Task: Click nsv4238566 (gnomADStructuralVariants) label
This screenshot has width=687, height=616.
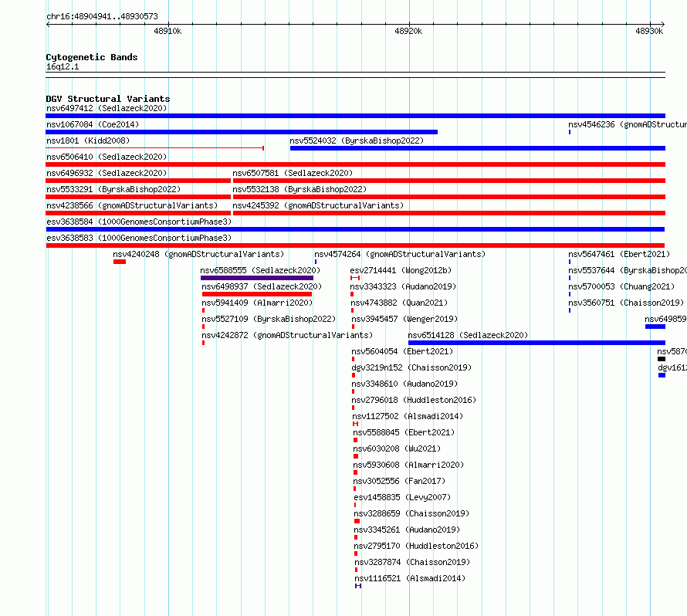Action: (x=132, y=205)
